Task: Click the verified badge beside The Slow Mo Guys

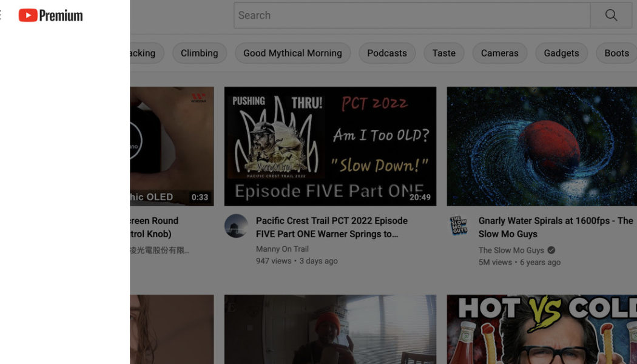Action: [550, 250]
